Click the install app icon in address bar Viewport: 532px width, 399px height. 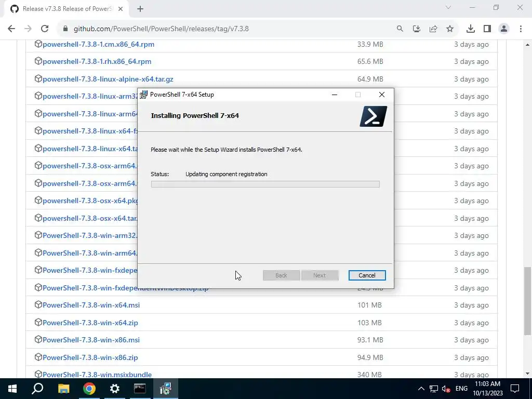point(417,29)
